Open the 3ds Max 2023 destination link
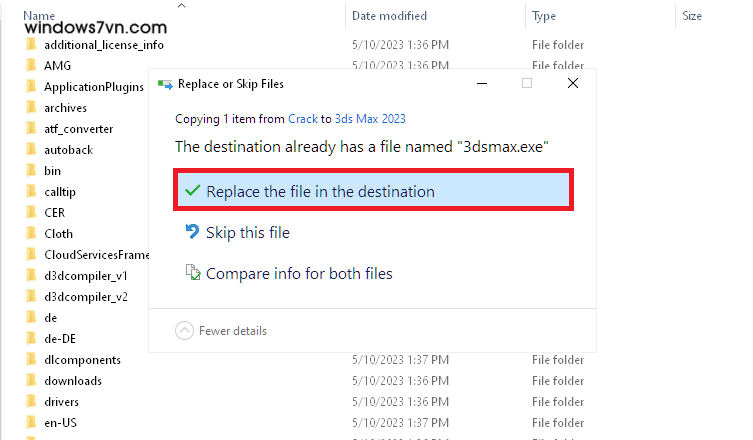The image size is (753, 440). (370, 118)
